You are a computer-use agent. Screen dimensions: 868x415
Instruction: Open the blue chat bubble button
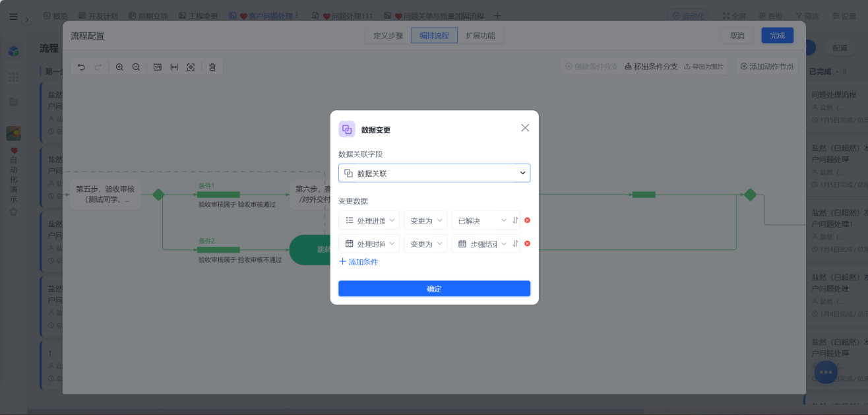click(x=826, y=372)
